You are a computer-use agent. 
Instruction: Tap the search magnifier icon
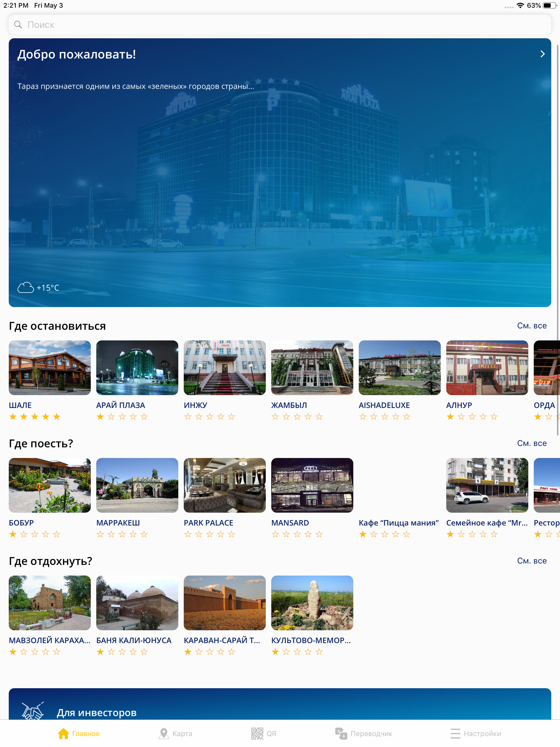18,25
